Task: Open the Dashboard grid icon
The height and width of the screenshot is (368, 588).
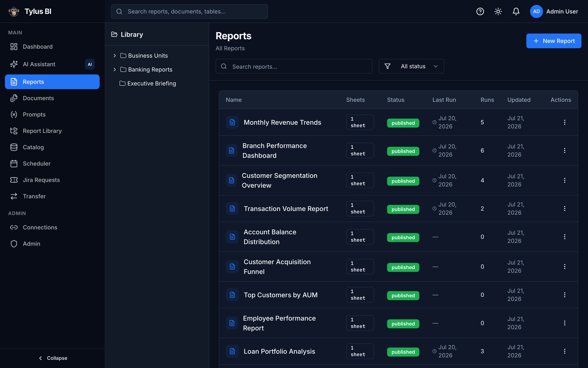Action: pos(14,47)
